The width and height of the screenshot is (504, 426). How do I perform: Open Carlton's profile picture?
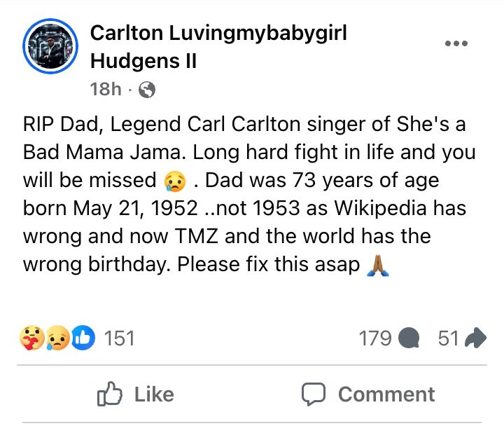coord(50,49)
